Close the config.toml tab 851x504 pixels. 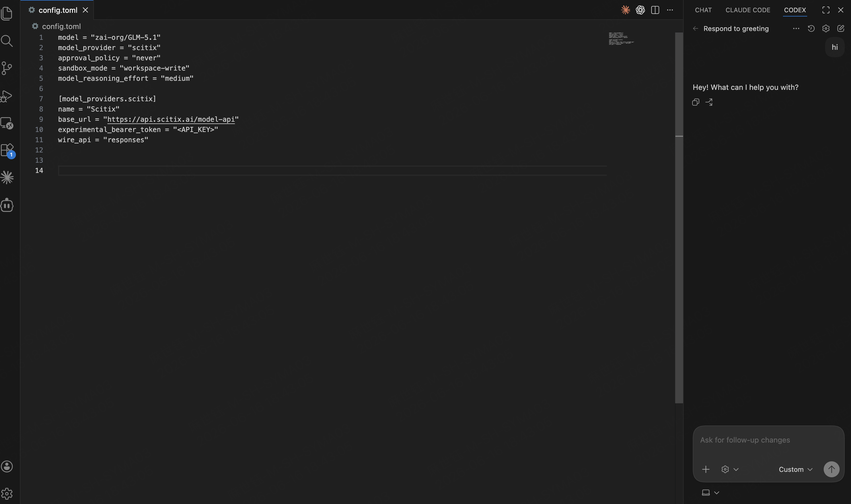coord(85,10)
